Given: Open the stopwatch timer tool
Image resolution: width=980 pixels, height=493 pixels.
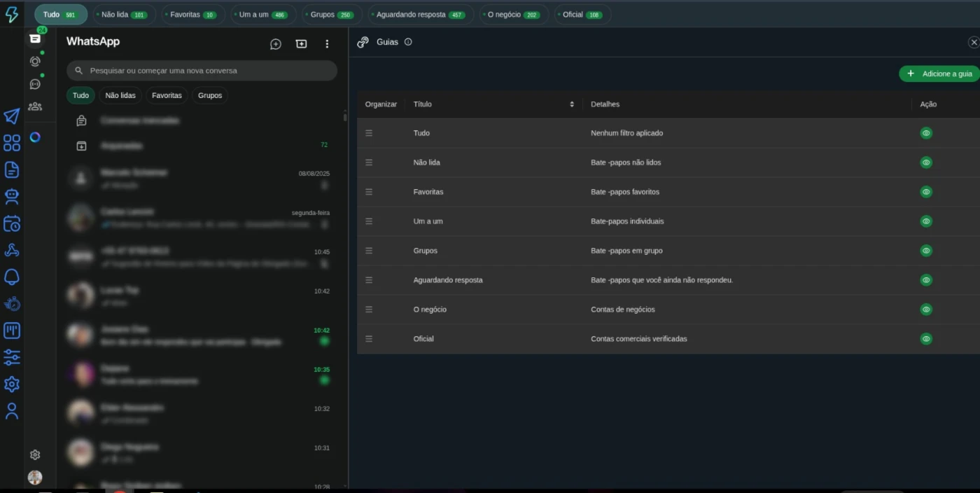Looking at the screenshot, I should [12, 304].
